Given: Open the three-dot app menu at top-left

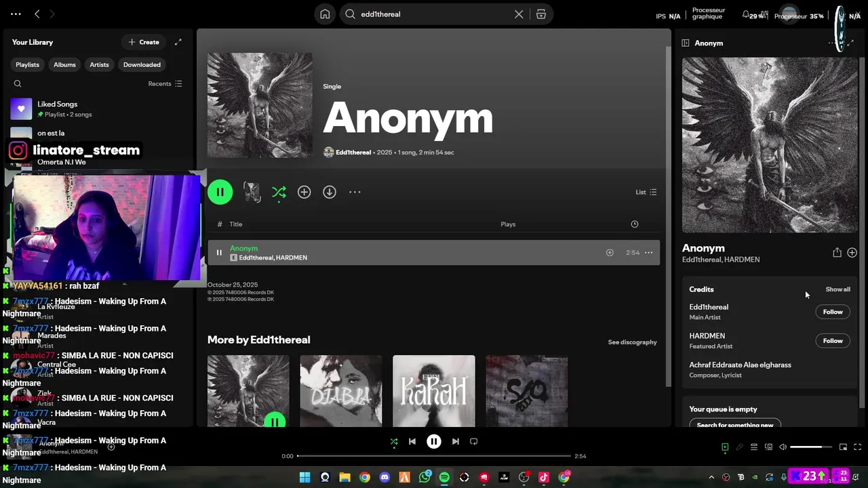Looking at the screenshot, I should [16, 14].
